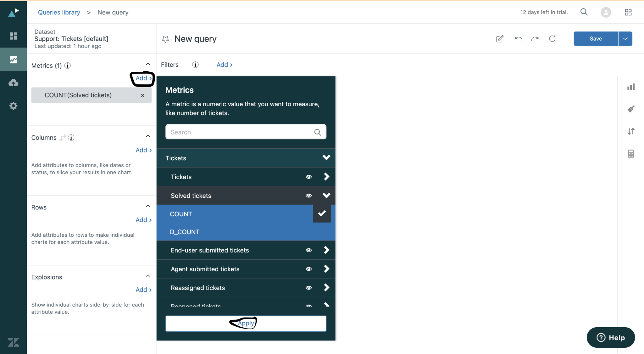Open Admin settings via the gear icon

tap(13, 106)
